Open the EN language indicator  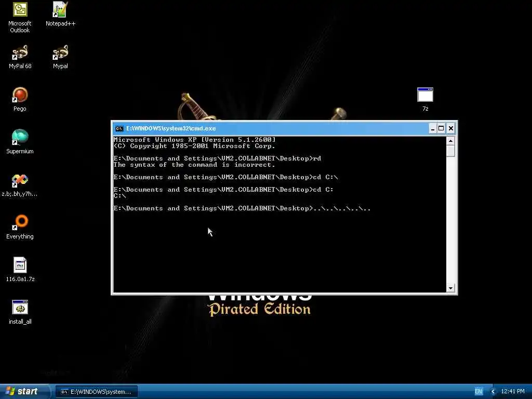click(x=478, y=392)
